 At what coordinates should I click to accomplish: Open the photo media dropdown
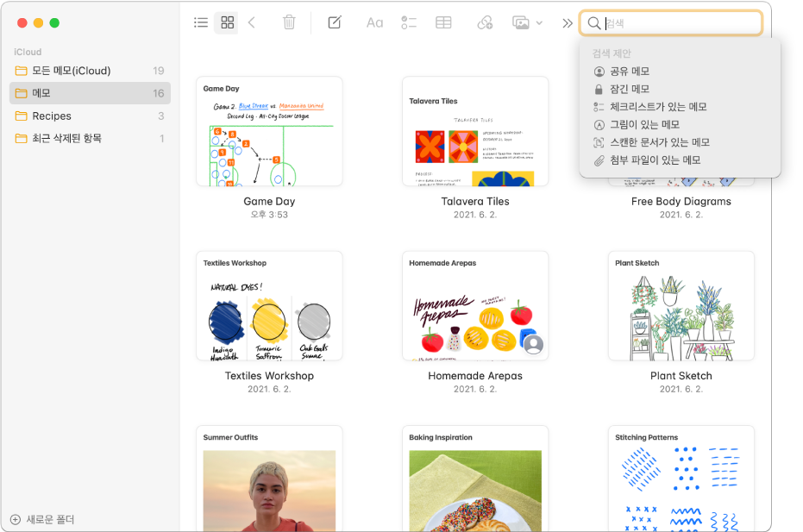click(x=527, y=22)
